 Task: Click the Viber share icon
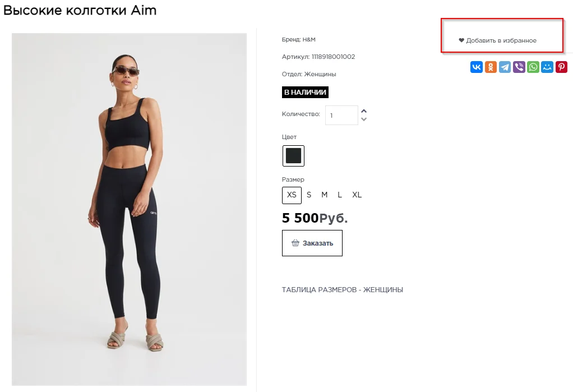coord(519,67)
